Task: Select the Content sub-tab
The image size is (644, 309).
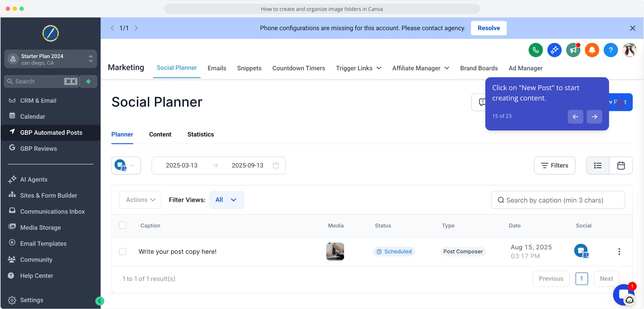Action: [x=160, y=134]
